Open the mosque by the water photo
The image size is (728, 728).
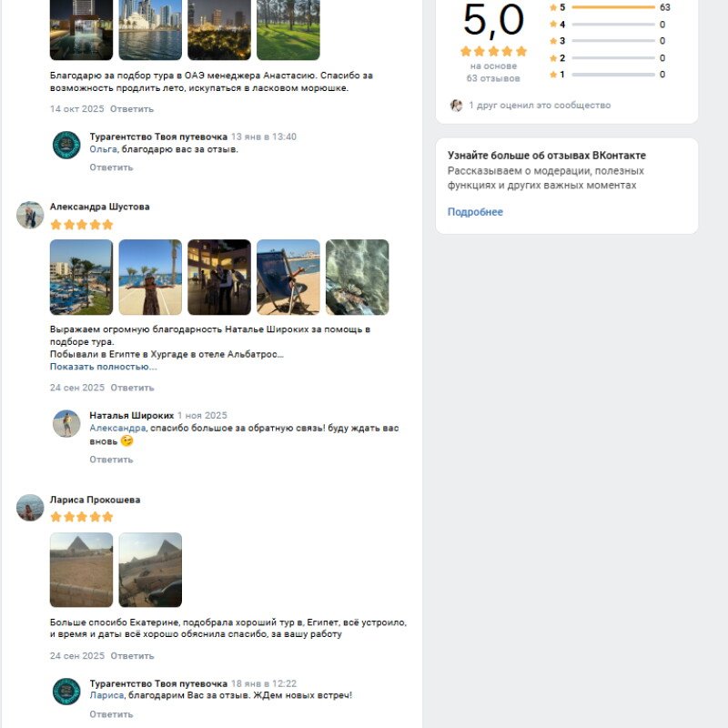point(150,29)
